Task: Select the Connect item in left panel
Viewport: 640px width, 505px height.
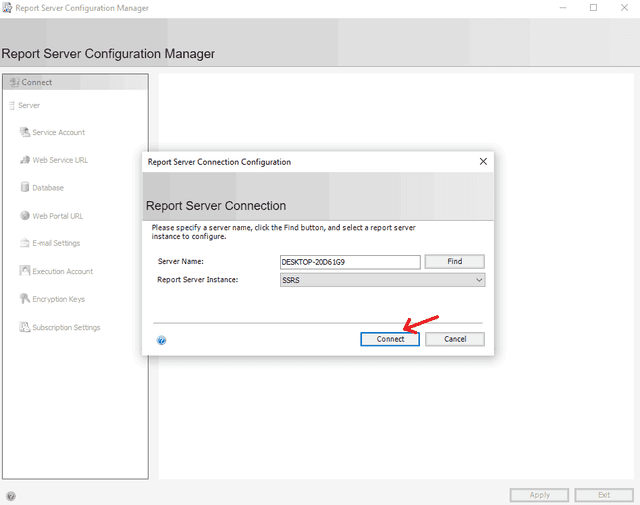Action: [x=36, y=82]
